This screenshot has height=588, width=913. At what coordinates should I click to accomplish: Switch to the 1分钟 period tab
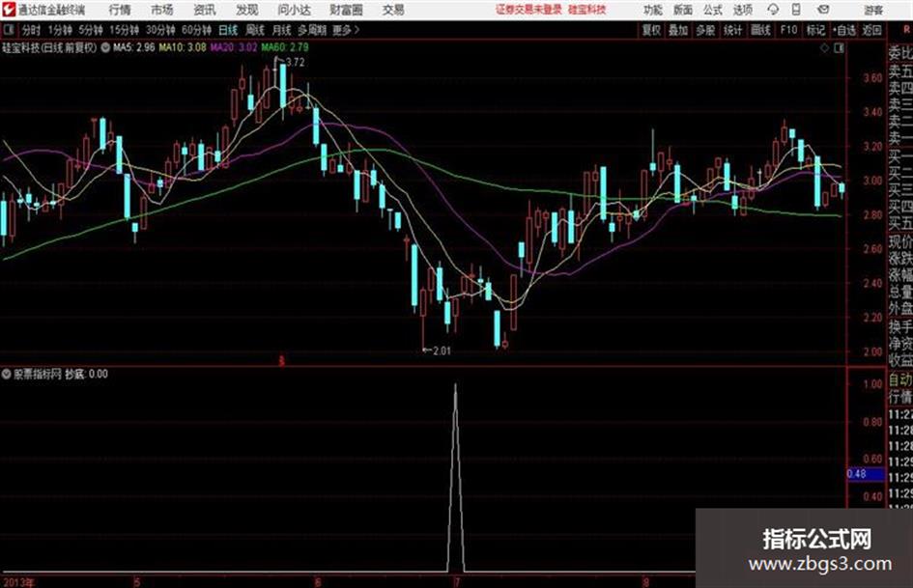(x=59, y=30)
